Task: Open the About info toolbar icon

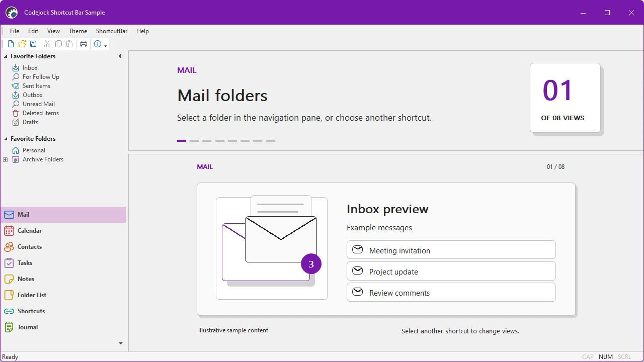Action: [x=98, y=44]
